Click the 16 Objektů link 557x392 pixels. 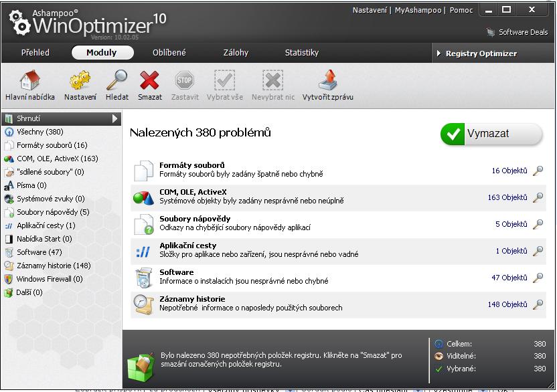tap(509, 171)
